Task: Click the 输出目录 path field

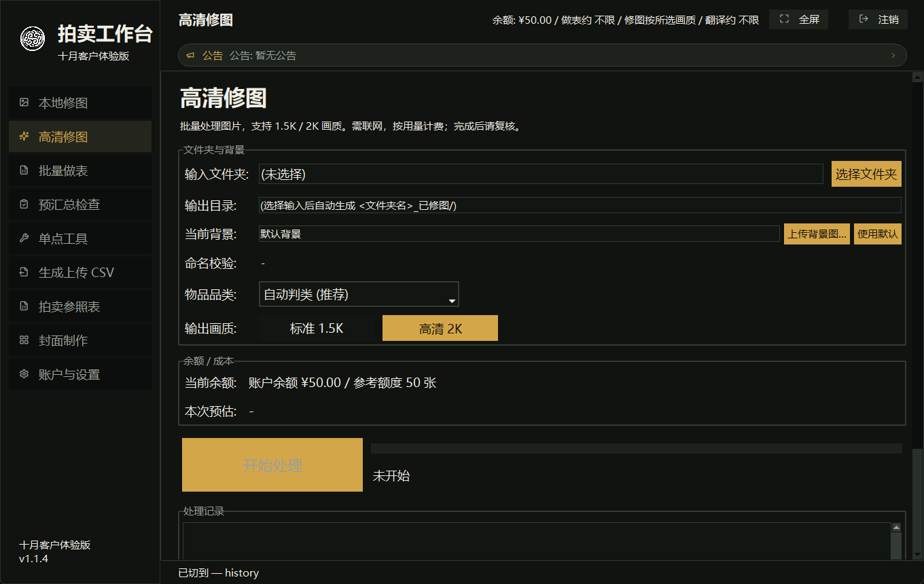Action: 580,205
